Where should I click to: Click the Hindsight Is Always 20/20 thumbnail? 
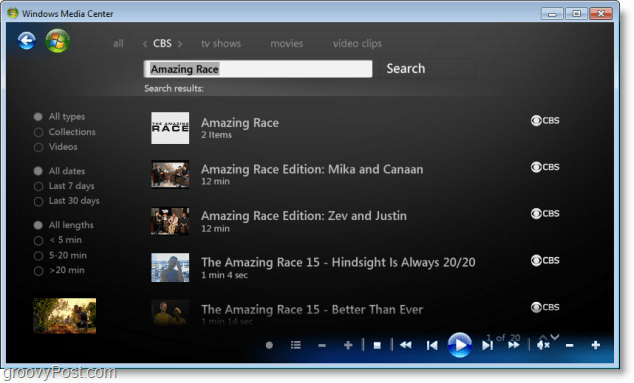tap(170, 267)
